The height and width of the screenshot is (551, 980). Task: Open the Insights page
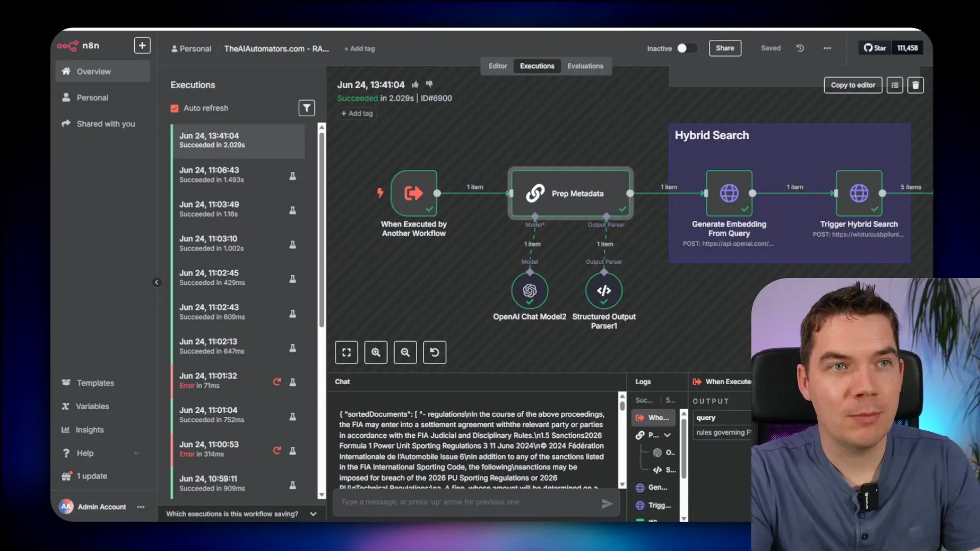coord(89,430)
